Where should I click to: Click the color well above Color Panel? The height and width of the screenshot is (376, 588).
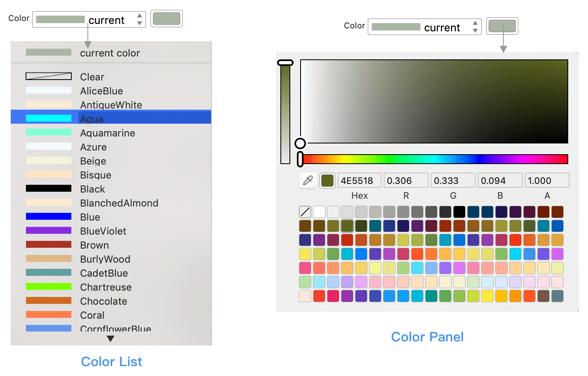[x=502, y=26]
